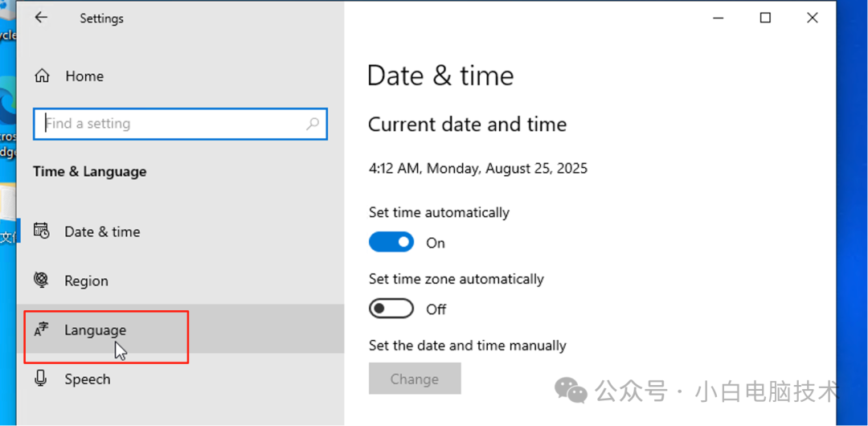Viewport: 868px width, 426px height.
Task: Go back using the Settings back arrow
Action: pos(41,18)
